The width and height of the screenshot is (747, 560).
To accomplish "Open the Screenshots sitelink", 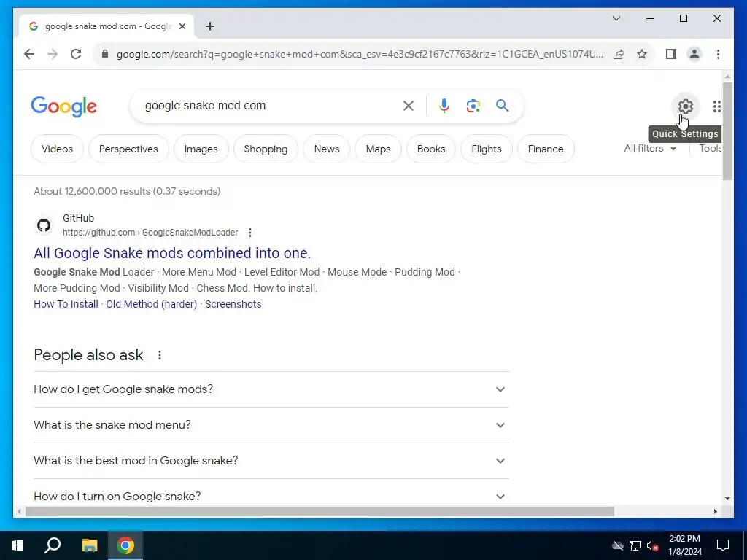I will click(x=233, y=304).
